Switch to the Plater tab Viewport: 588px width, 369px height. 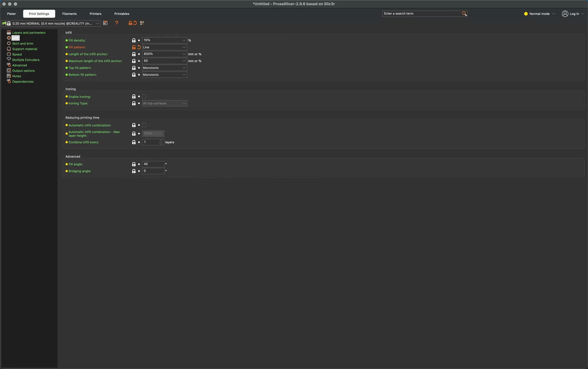coord(11,14)
